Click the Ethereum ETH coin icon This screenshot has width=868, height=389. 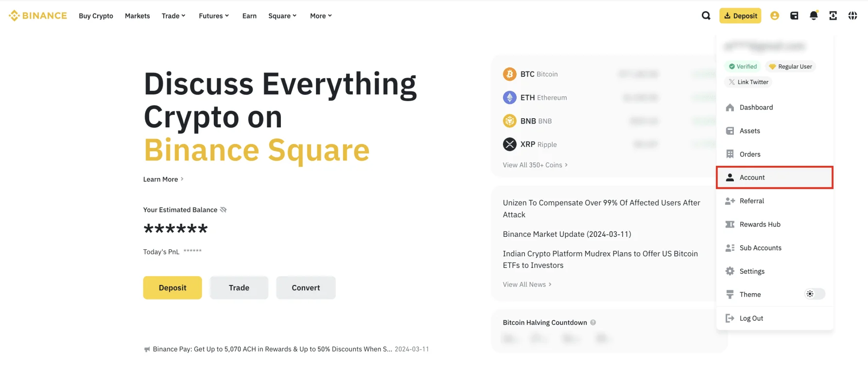point(509,98)
